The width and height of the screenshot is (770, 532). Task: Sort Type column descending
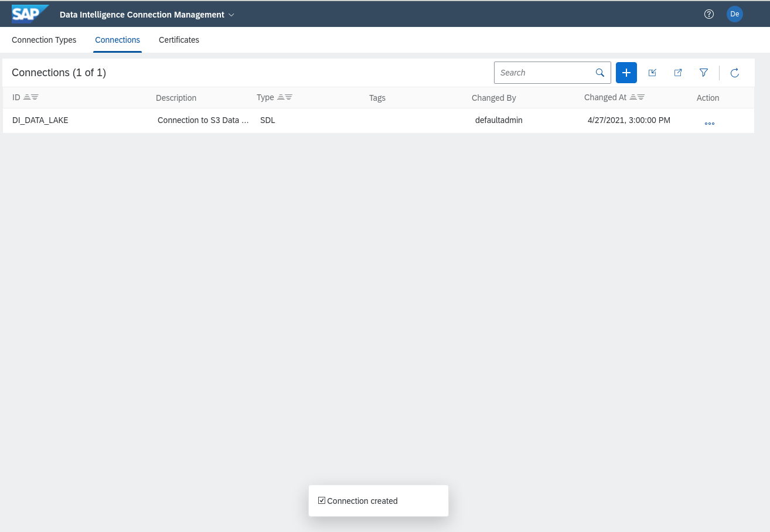(x=288, y=97)
